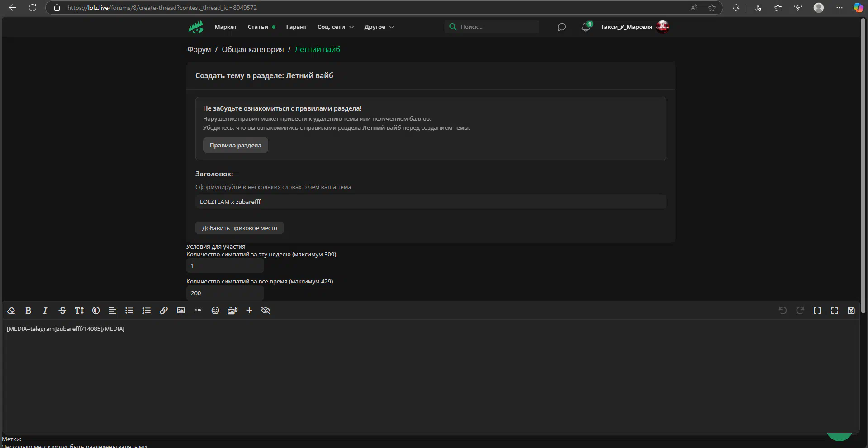868x448 pixels.
Task: Open the smiley emoji picker
Action: [215, 311]
